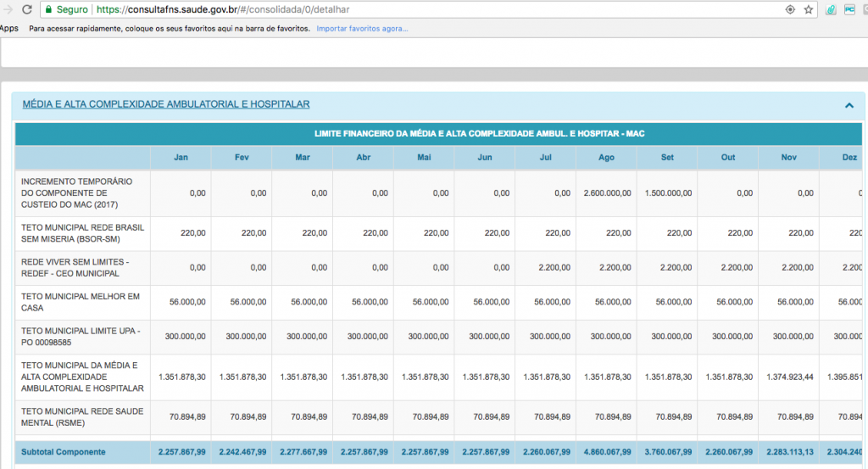Click the green padlock Seguro icon
The width and height of the screenshot is (868, 469).
coord(49,9)
